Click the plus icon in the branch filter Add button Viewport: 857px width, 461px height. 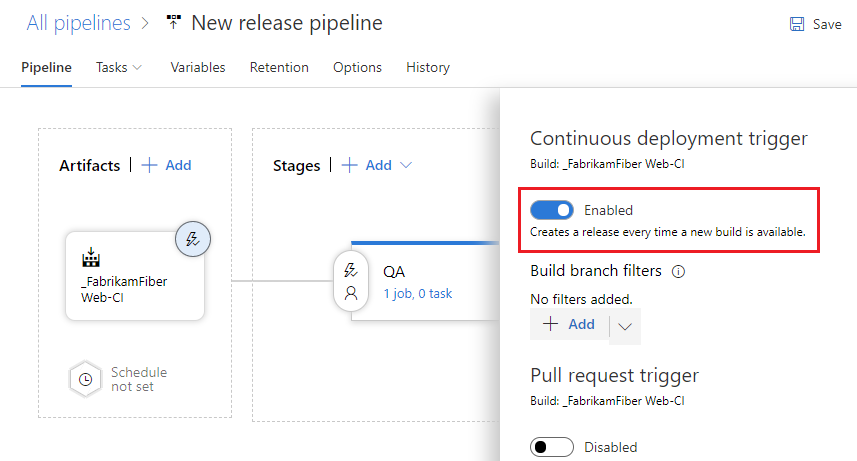(550, 324)
